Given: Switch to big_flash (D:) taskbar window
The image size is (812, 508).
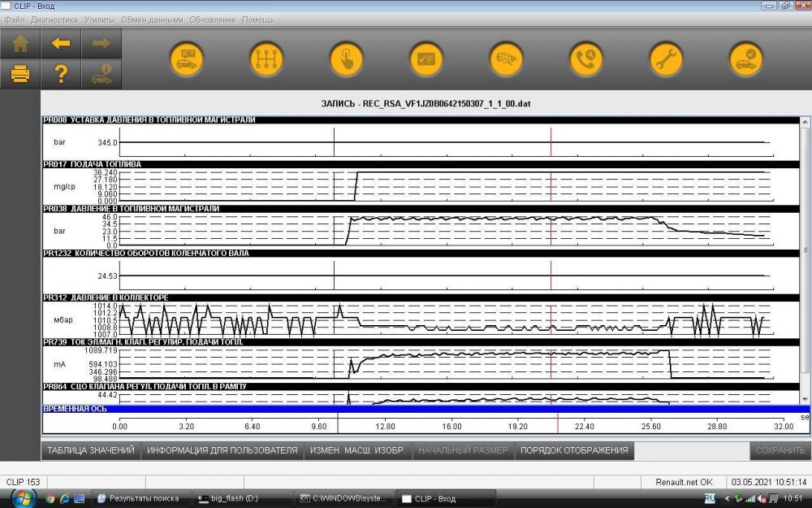Looking at the screenshot, I should point(241,499).
